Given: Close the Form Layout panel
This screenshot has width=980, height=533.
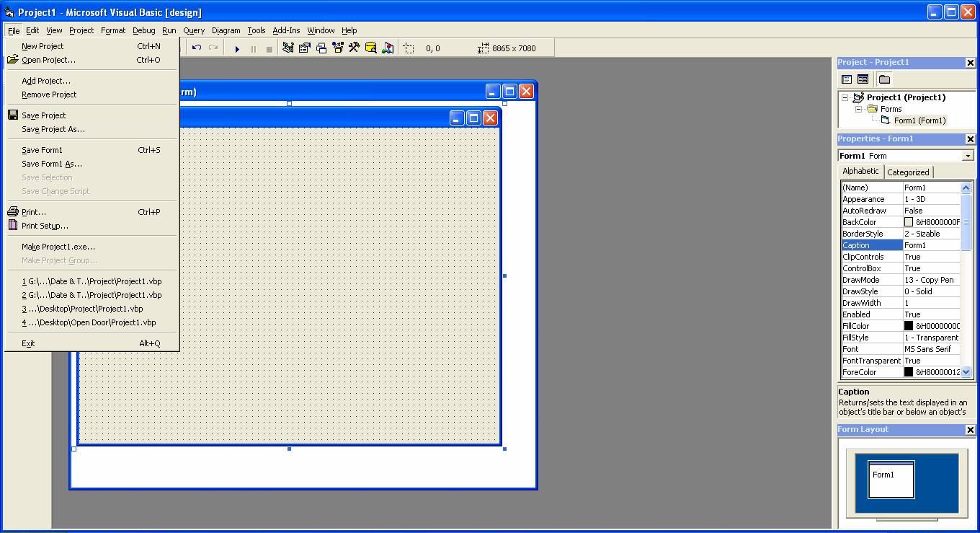Looking at the screenshot, I should point(970,430).
